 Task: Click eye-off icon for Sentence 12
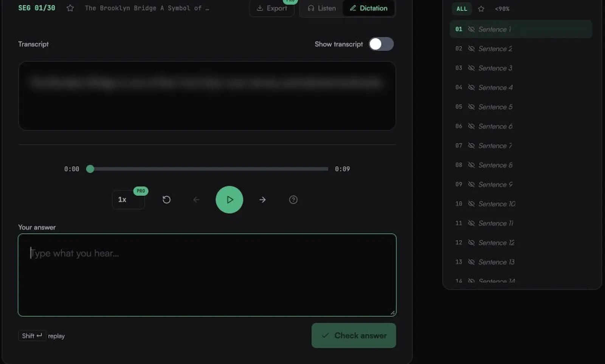[471, 243]
